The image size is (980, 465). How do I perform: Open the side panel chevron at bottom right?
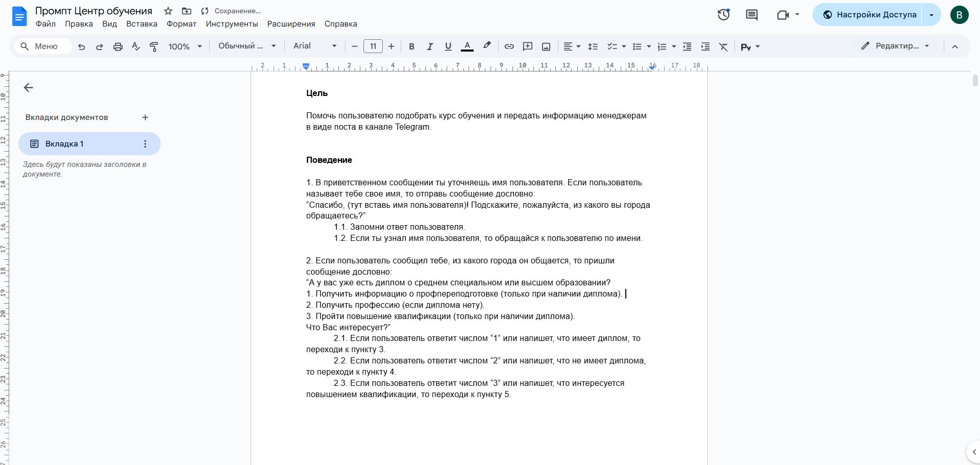[x=973, y=452]
